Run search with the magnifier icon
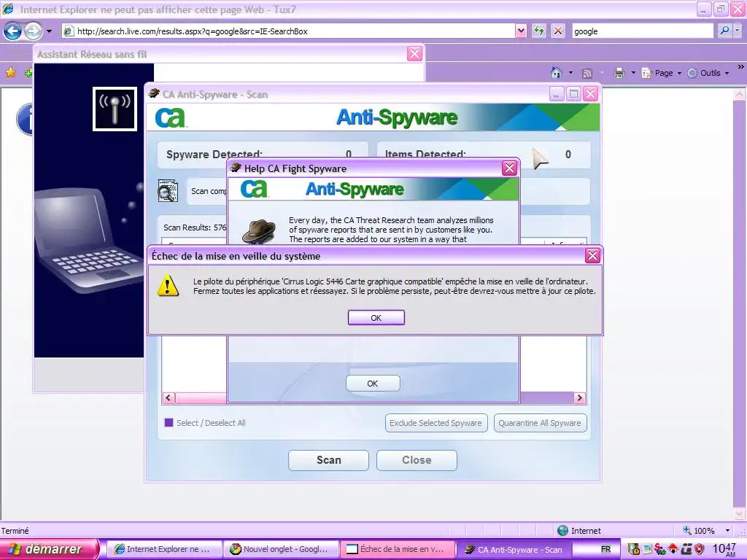This screenshot has height=560, width=747. pyautogui.click(x=724, y=31)
